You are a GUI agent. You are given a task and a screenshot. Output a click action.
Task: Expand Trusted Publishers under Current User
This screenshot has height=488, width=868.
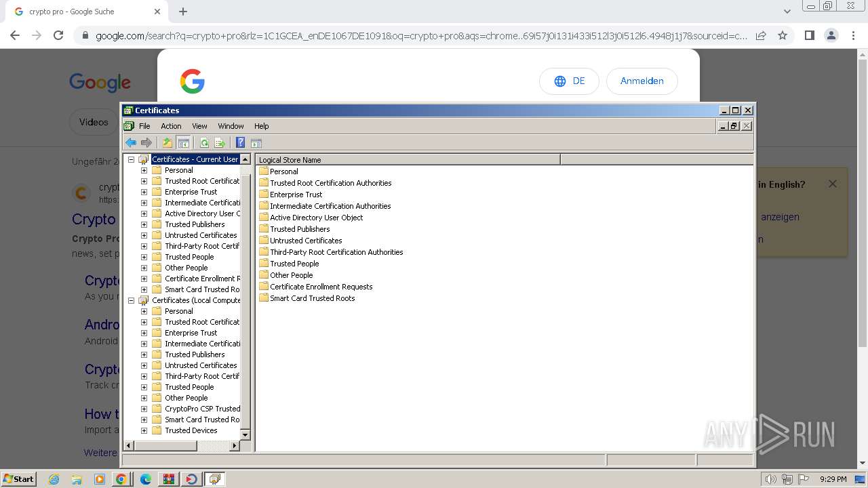[144, 224]
